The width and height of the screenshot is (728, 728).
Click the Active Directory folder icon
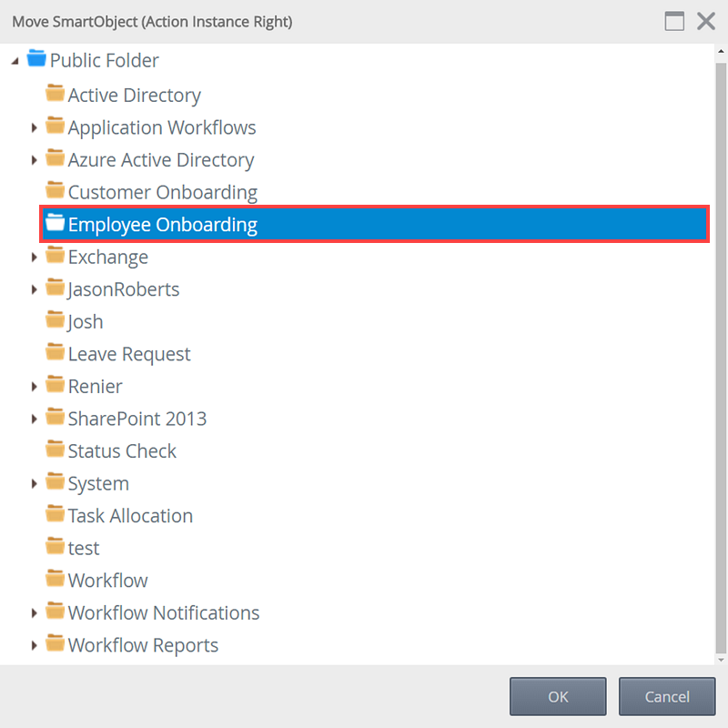56,95
